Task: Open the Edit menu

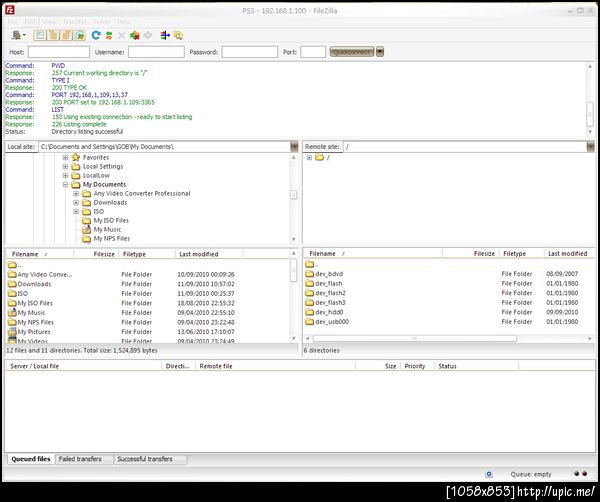Action: [x=30, y=21]
